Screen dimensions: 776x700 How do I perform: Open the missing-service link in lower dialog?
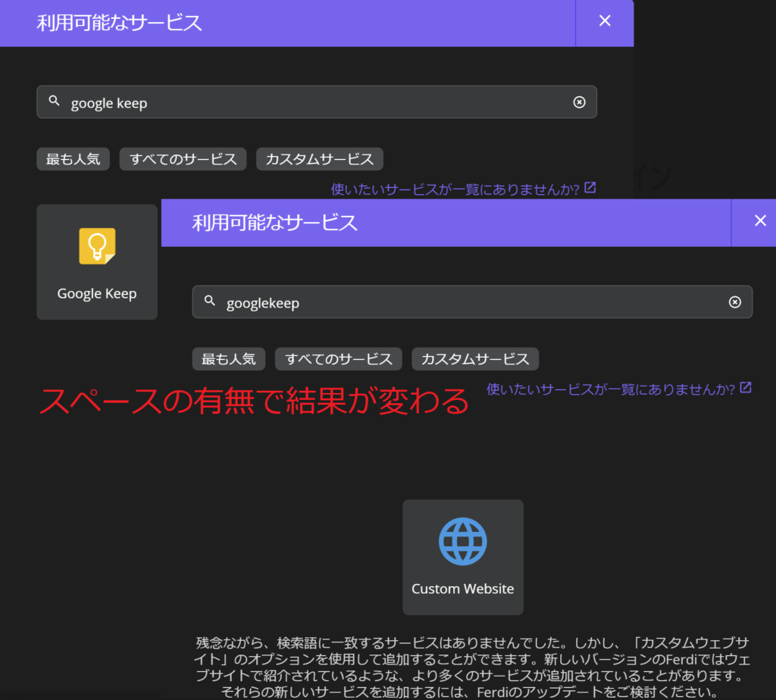tap(618, 389)
